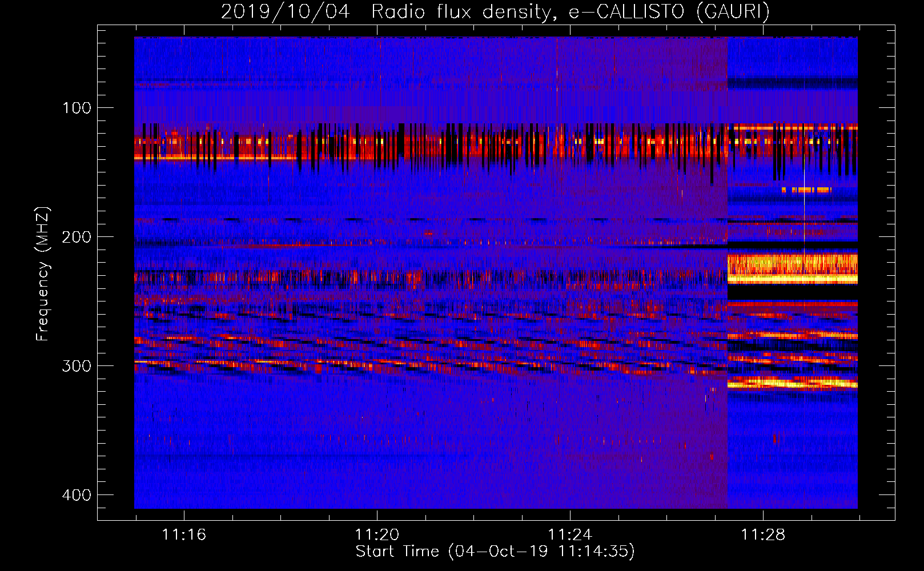Select the 400 MHz frequency axis label
This screenshot has width=924, height=571.
point(77,495)
